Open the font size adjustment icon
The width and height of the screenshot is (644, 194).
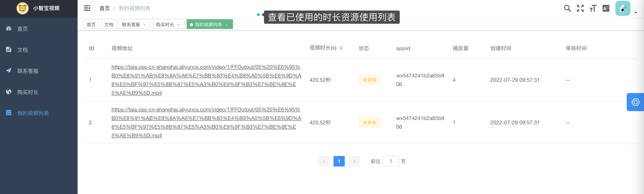tap(593, 8)
